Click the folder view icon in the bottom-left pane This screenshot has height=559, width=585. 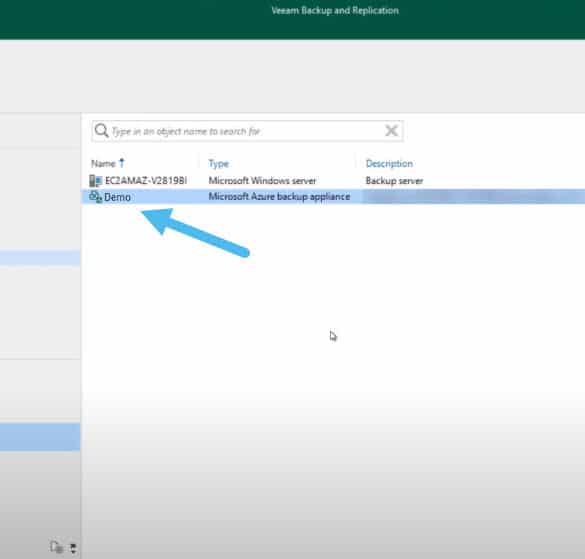(x=57, y=547)
